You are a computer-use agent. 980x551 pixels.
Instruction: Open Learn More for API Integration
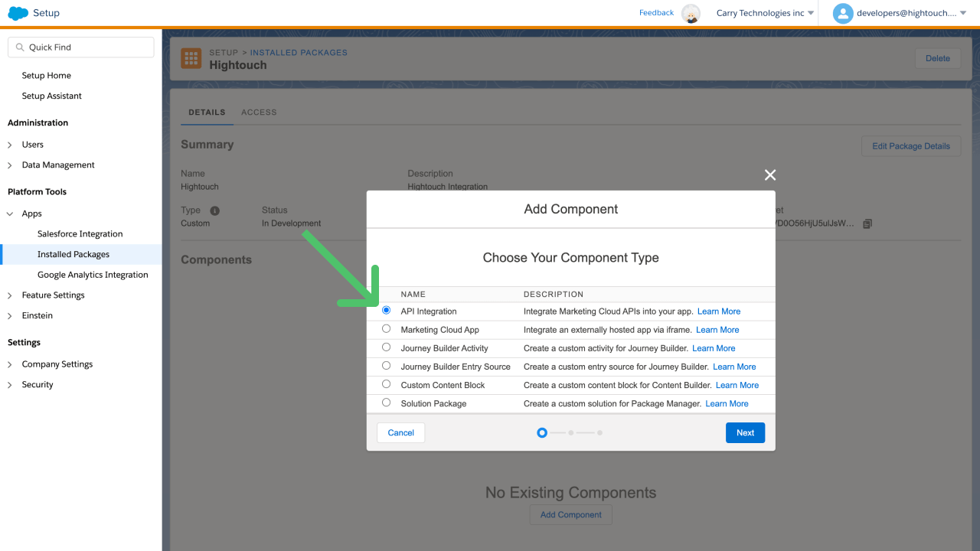coord(719,311)
